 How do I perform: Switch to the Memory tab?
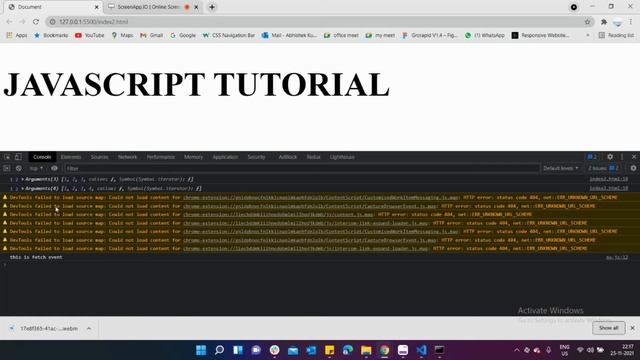[x=193, y=157]
